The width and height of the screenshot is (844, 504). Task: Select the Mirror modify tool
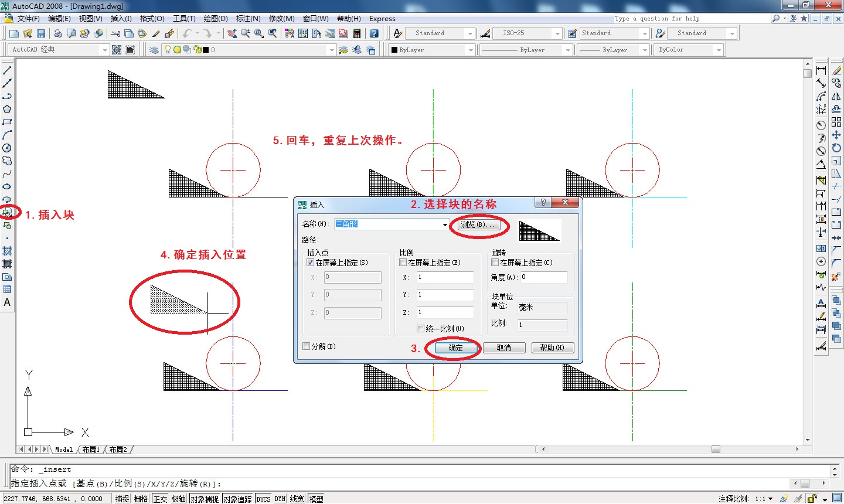click(x=836, y=96)
